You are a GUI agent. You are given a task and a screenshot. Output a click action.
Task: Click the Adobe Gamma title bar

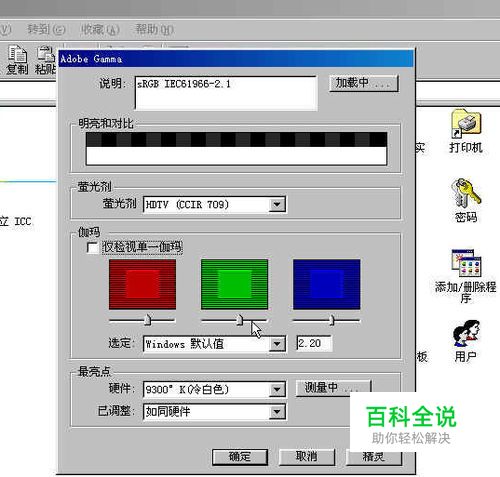coord(236,59)
